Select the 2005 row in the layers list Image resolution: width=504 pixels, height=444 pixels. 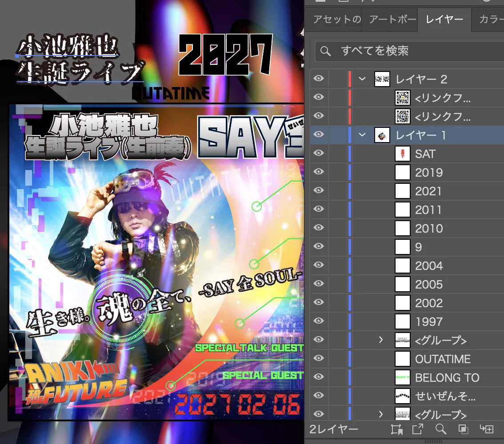click(x=407, y=284)
